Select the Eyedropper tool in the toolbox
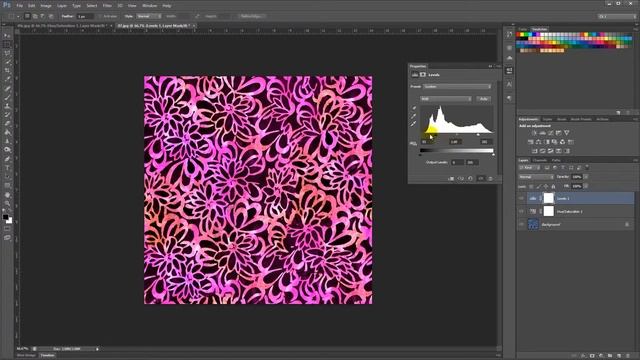This screenshot has height=360, width=640. 7,79
